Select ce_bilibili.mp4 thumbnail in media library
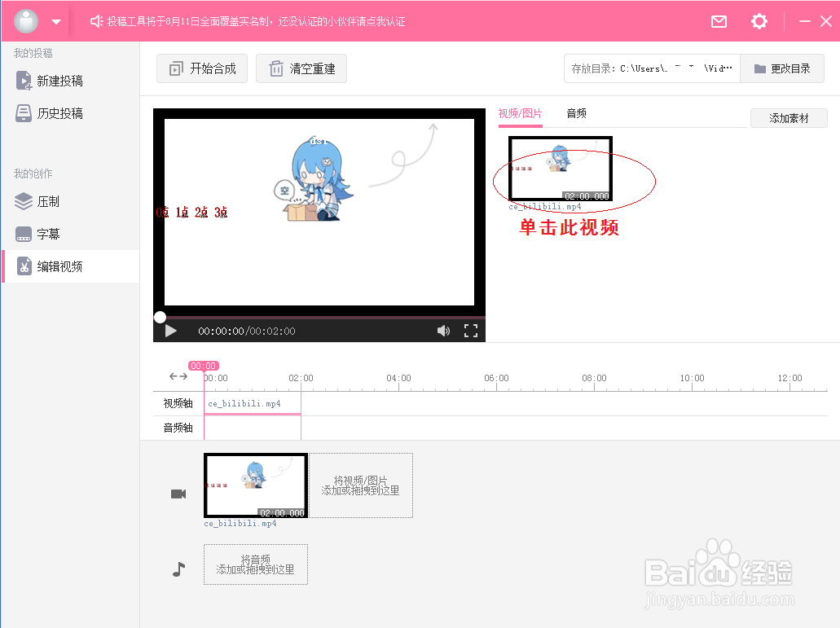 pyautogui.click(x=561, y=169)
